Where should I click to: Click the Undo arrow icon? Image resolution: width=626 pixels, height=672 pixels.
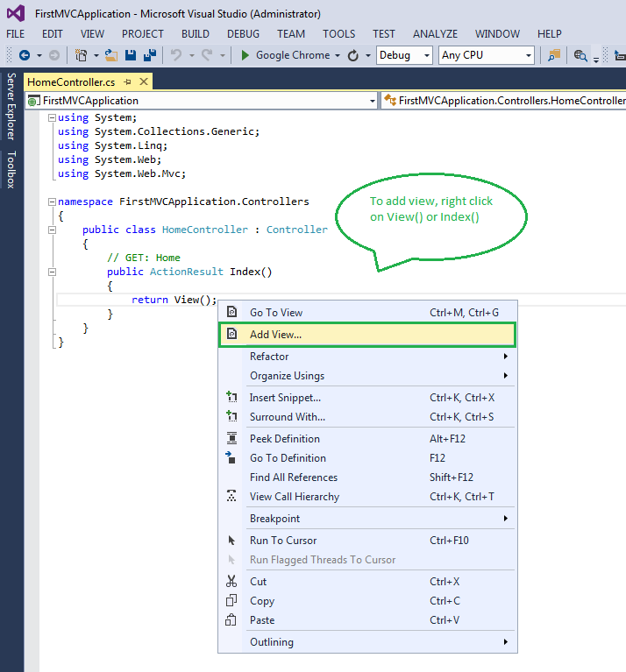(x=176, y=55)
